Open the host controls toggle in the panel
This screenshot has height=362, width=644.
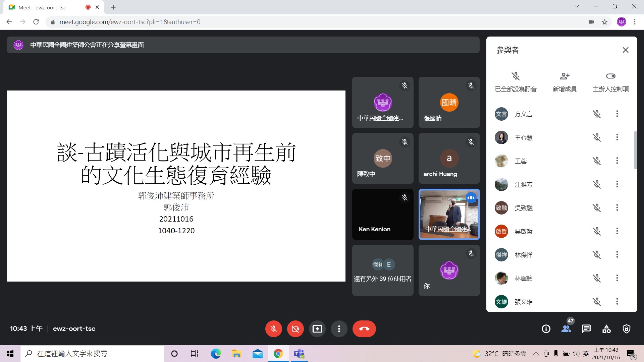pos(610,76)
